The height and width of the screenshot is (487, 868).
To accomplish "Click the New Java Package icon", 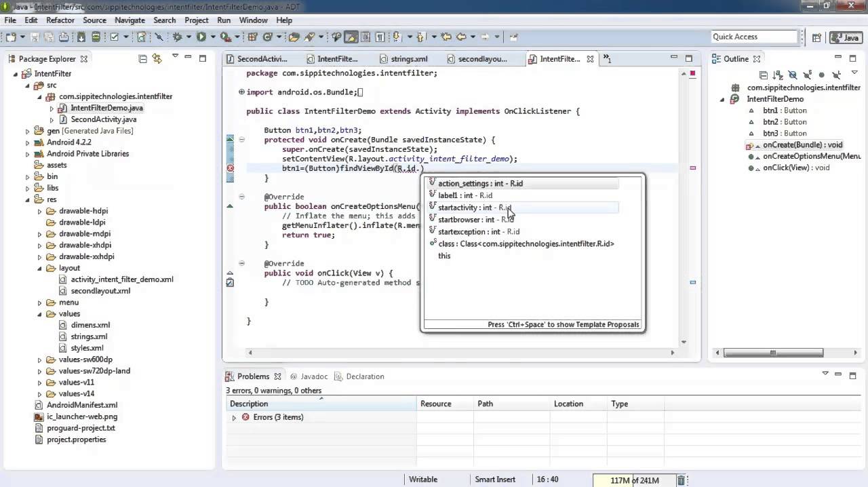I will pos(252,37).
